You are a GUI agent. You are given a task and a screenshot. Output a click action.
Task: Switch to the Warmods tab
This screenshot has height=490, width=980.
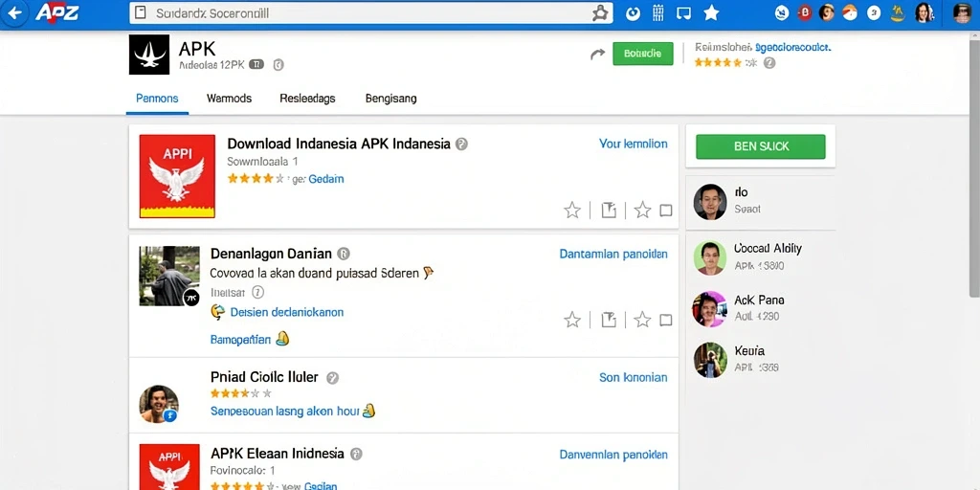[230, 99]
